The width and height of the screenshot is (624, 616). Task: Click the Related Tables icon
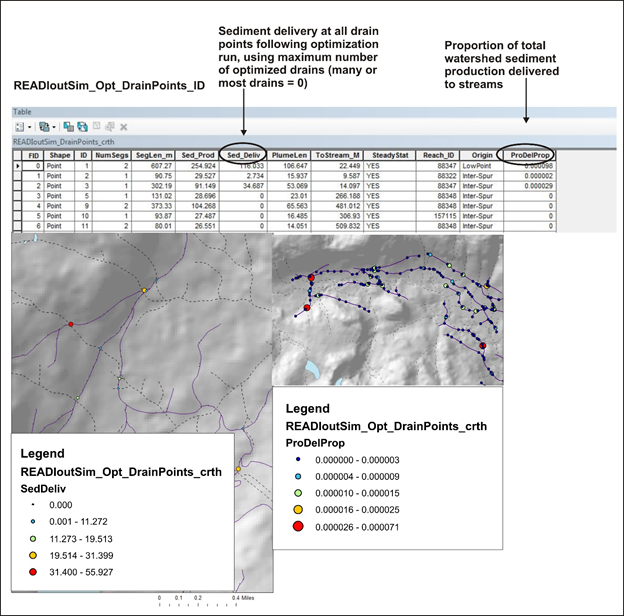coord(46,127)
